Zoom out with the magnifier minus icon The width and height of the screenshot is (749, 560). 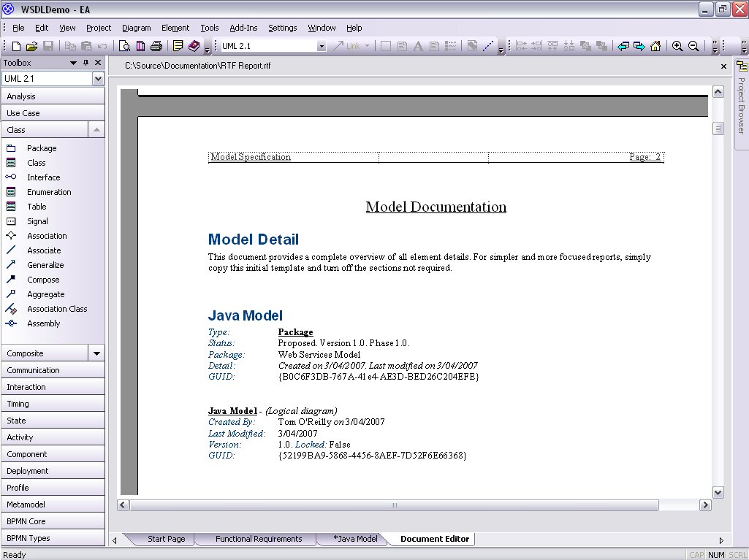[x=693, y=46]
